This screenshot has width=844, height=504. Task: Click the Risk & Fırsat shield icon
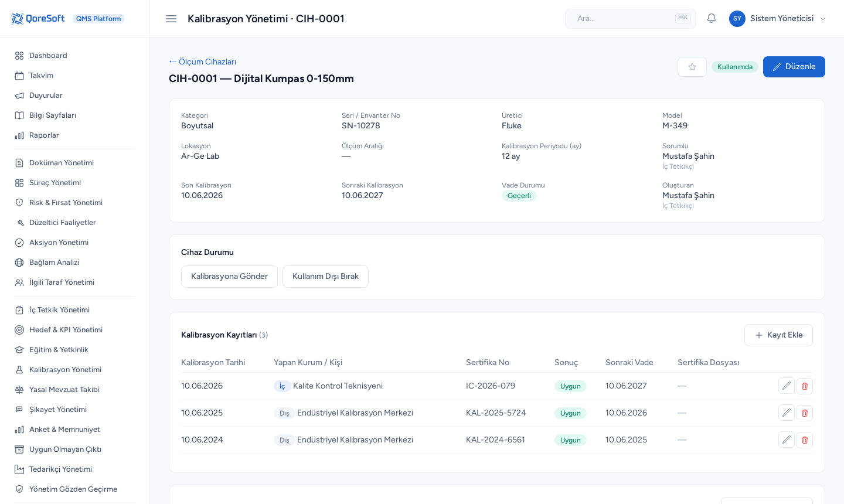coord(19,203)
